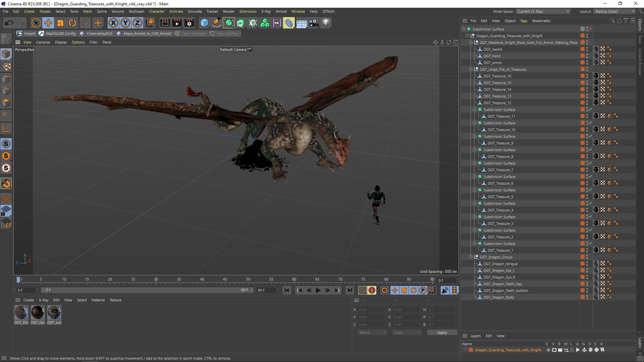Viewport: 644px width, 362px height.
Task: Render the current view clapboard icon
Action: pyautogui.click(x=165, y=23)
